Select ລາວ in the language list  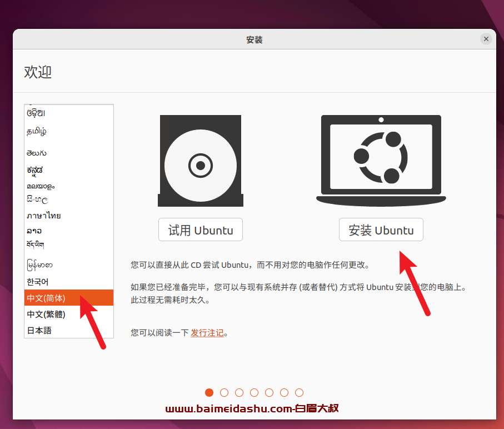(x=69, y=231)
